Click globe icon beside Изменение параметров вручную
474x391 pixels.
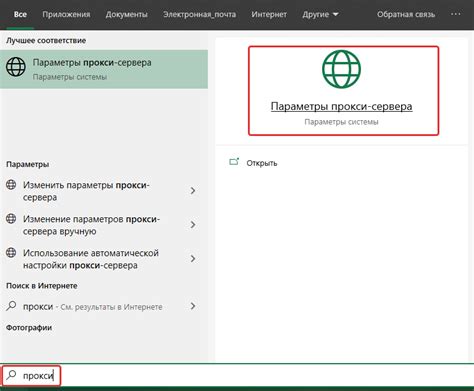(11, 219)
